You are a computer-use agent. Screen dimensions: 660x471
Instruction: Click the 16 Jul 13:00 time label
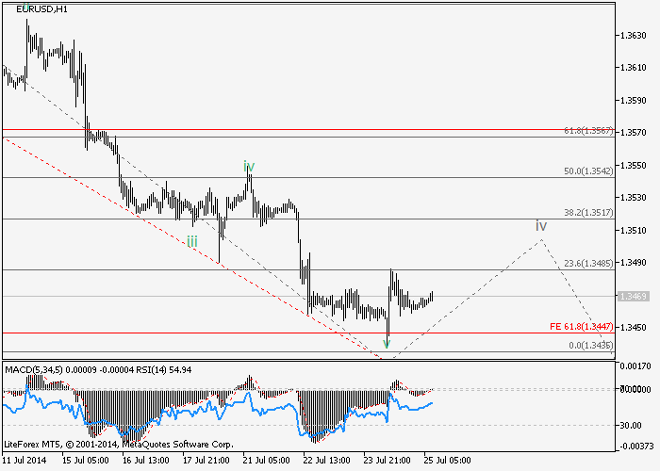[146, 460]
